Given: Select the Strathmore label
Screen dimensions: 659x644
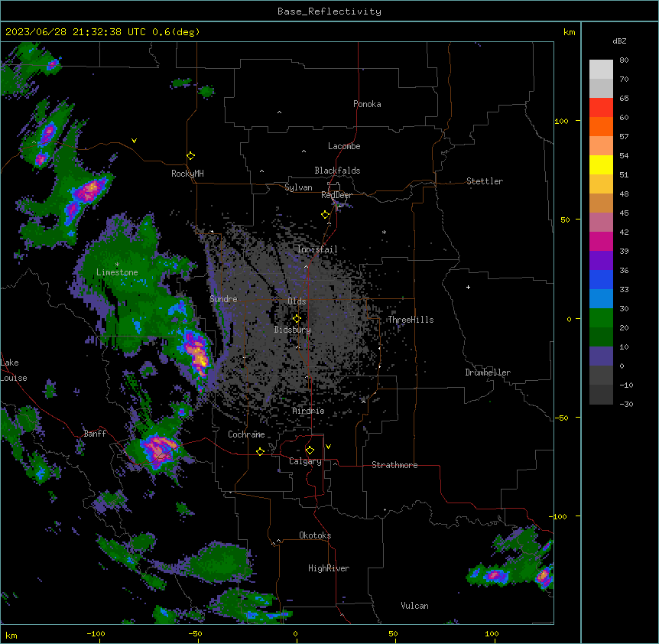Looking at the screenshot, I should tap(394, 465).
